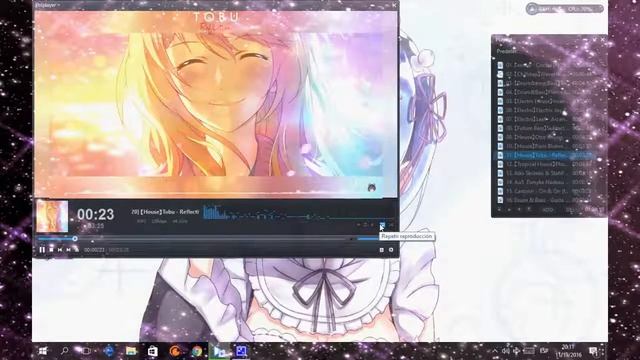Click the CPU usage widget
Viewport: 640px width, 360px height.
coord(565,9)
